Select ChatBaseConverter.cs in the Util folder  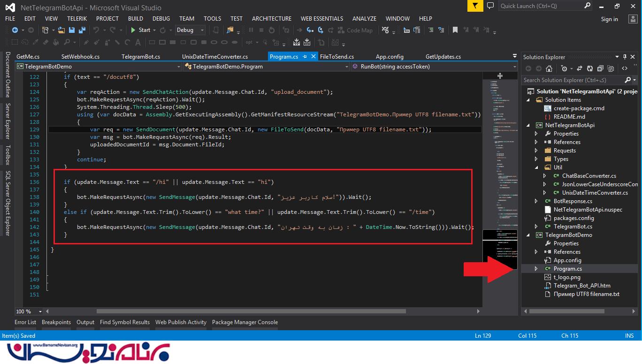[x=589, y=176]
